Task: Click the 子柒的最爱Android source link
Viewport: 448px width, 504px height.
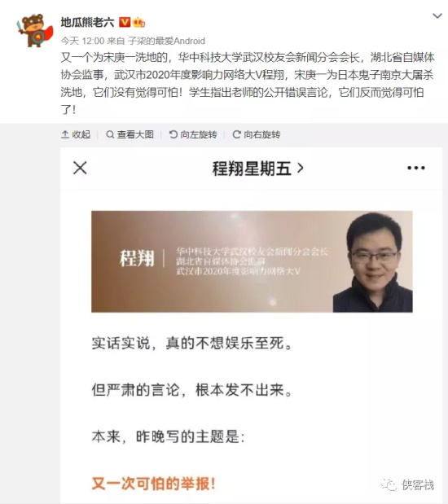Action: 166,41
